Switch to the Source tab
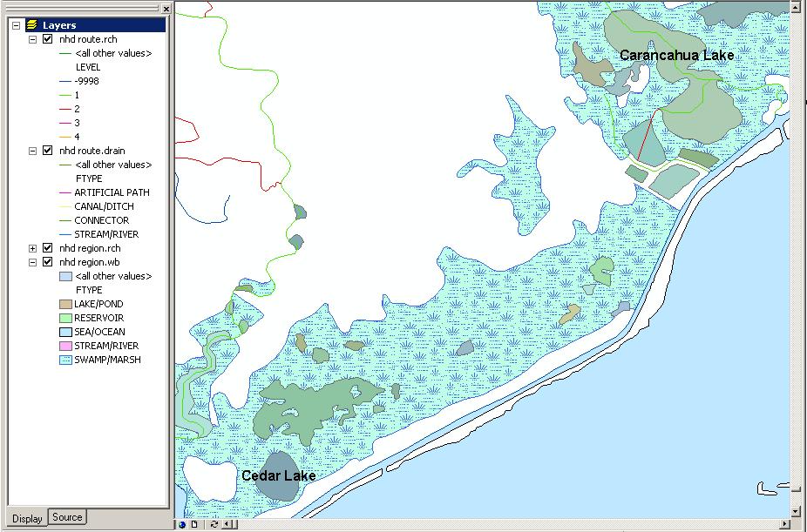 click(67, 516)
